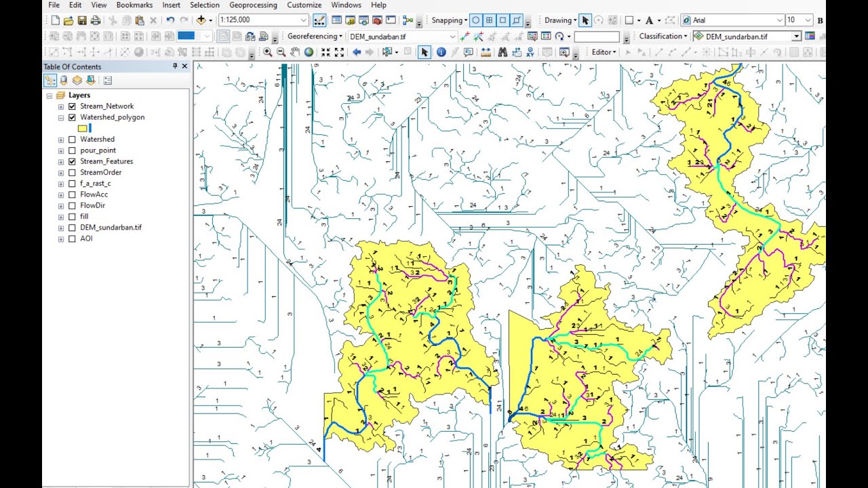Check the DEM_sundarban.tif layer checkbox
Screen dimensions: 868x488
72,228
